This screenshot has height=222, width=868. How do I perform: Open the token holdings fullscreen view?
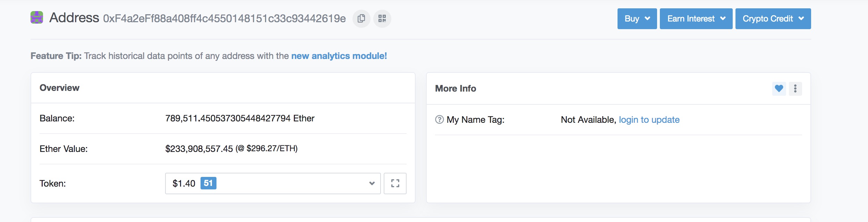[395, 183]
